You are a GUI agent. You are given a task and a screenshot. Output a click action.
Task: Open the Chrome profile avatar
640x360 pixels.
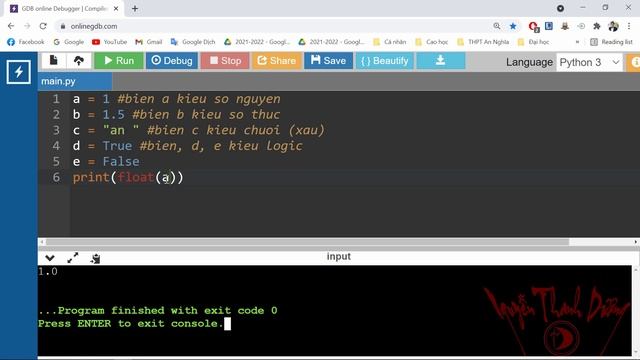613,26
